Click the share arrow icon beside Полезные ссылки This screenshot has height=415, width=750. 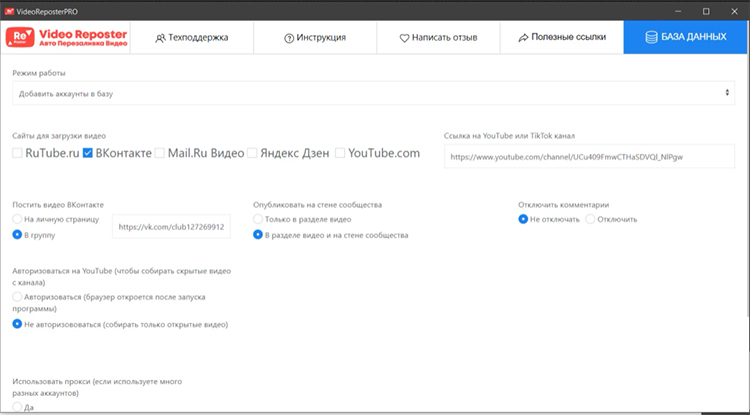(x=523, y=38)
